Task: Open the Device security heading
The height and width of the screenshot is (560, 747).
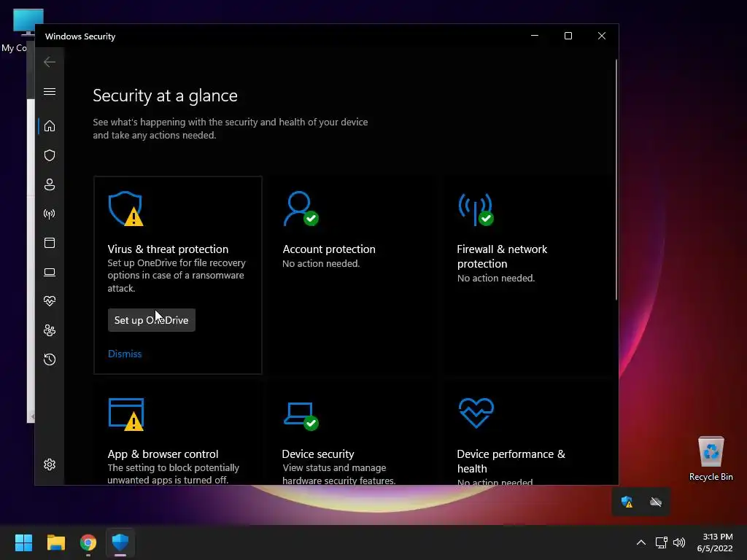Action: tap(318, 454)
